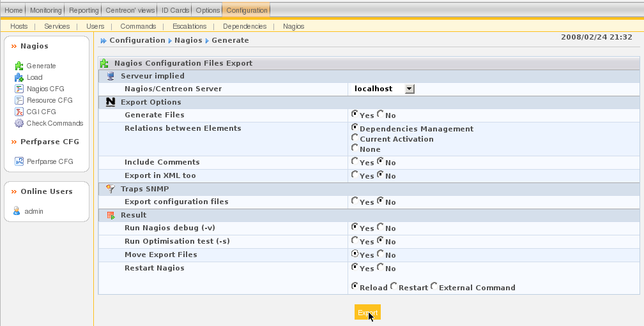Open the Centreon' views tab

130,10
